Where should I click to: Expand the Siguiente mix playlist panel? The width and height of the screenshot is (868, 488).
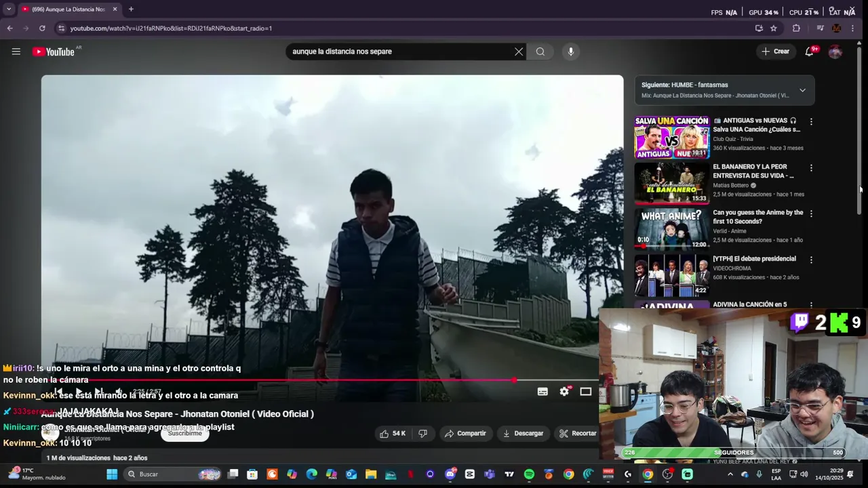click(802, 90)
